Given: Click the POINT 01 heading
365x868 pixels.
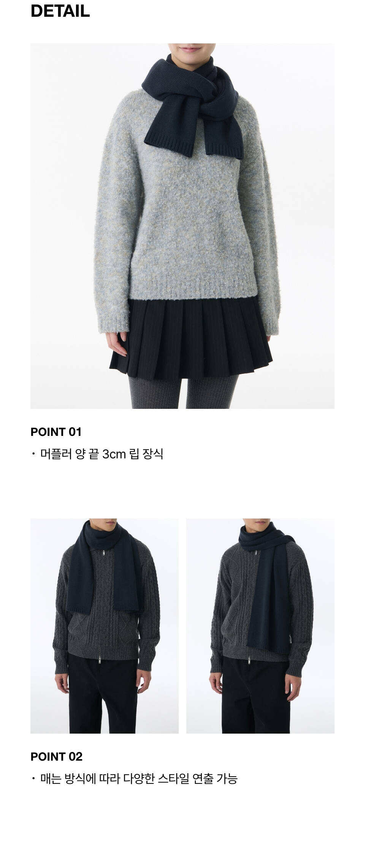Looking at the screenshot, I should tap(56, 432).
